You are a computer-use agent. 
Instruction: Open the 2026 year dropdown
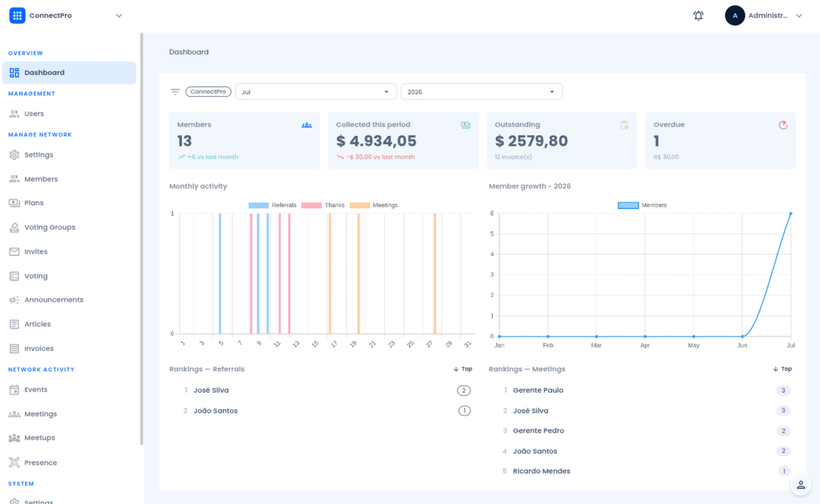(481, 92)
